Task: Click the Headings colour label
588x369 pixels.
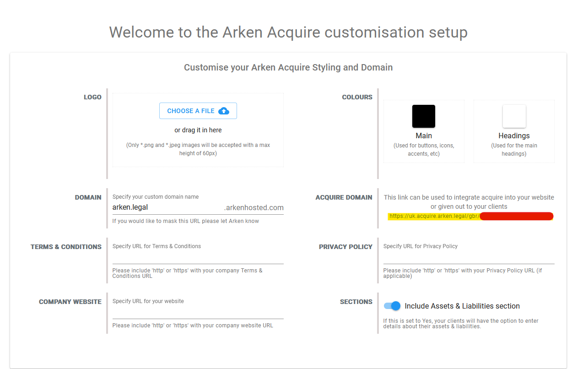Action: pos(514,136)
